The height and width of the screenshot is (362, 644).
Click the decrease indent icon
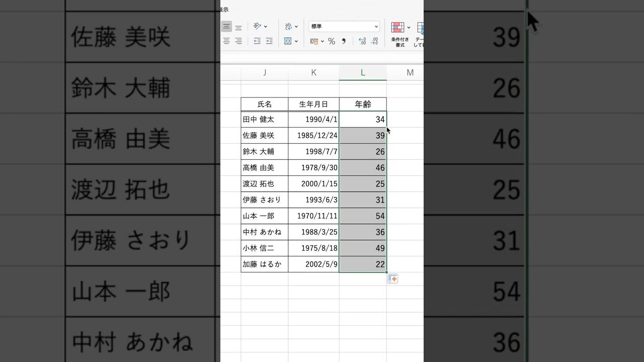[257, 41]
